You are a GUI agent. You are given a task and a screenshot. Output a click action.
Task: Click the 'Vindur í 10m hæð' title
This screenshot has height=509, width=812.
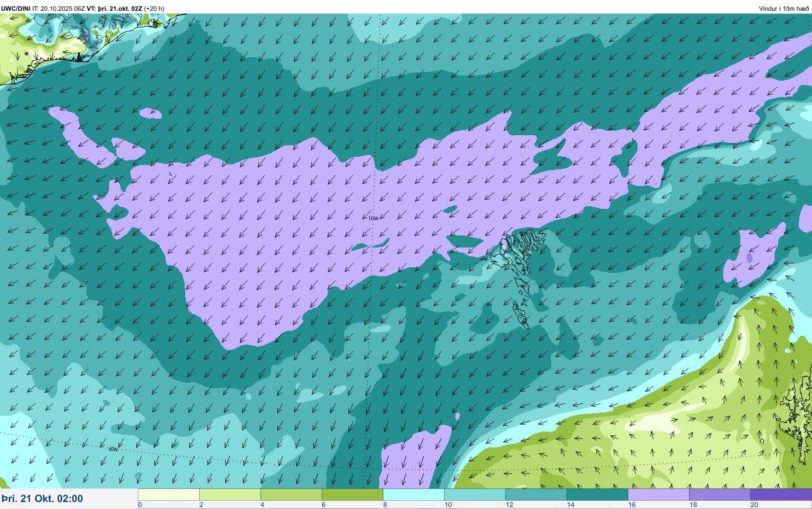[x=783, y=8]
